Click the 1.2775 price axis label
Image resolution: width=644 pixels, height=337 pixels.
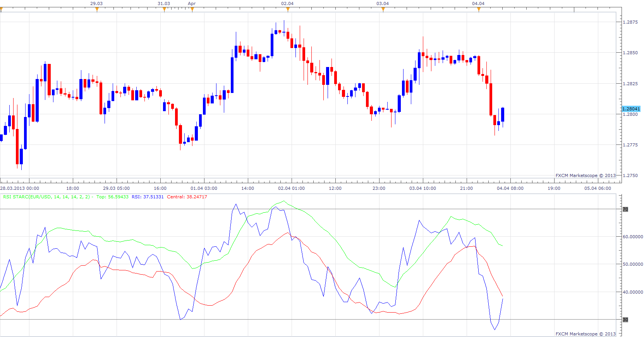(x=630, y=145)
